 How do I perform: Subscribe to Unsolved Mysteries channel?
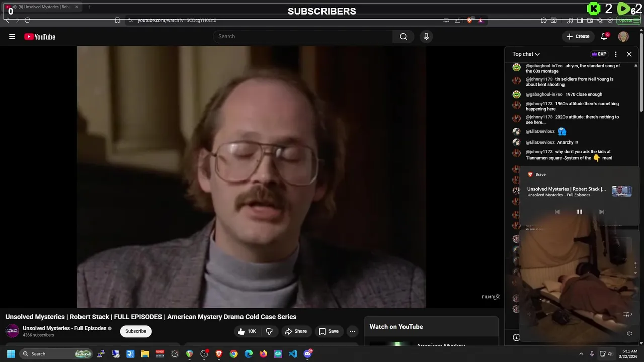[x=136, y=331]
